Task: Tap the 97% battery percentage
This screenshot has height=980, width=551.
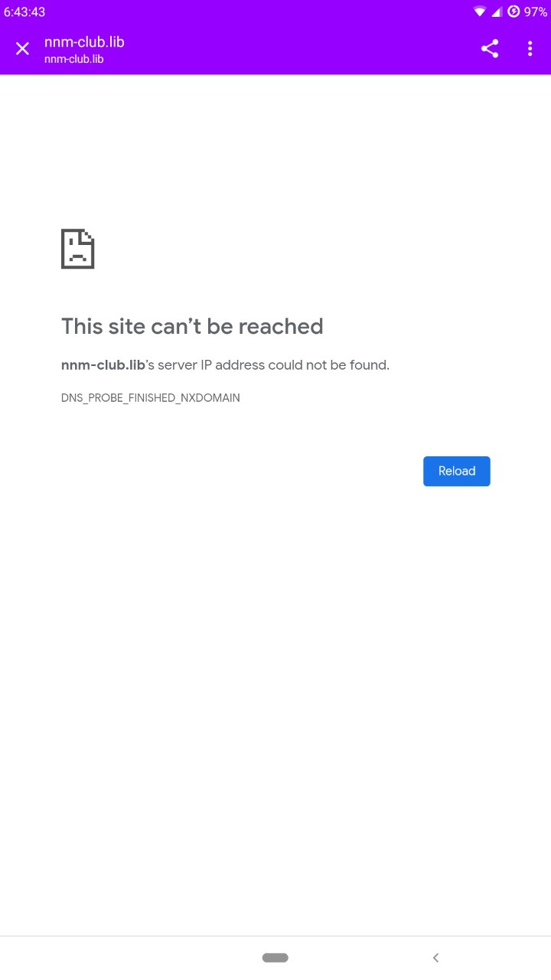Action: (536, 11)
